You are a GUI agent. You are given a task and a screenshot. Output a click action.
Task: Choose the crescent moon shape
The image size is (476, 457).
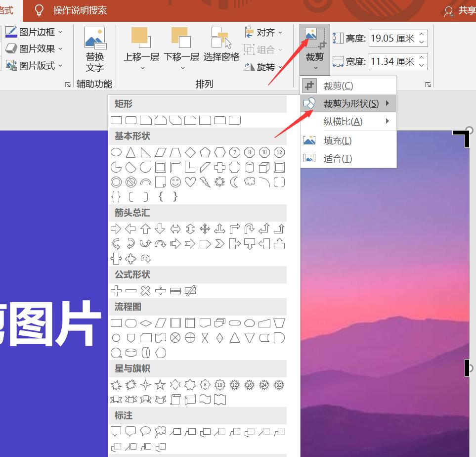235,182
